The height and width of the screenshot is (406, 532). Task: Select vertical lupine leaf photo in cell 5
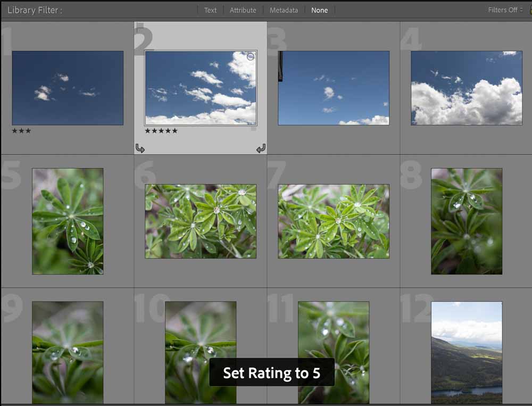coord(68,221)
